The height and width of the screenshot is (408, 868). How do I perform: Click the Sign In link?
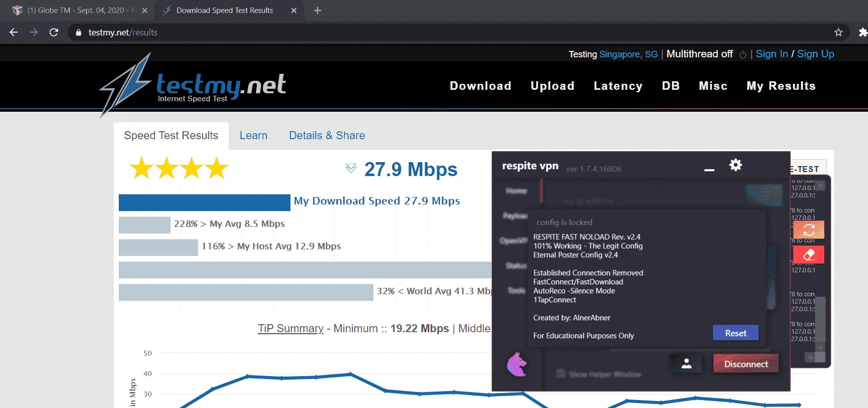[x=772, y=54]
